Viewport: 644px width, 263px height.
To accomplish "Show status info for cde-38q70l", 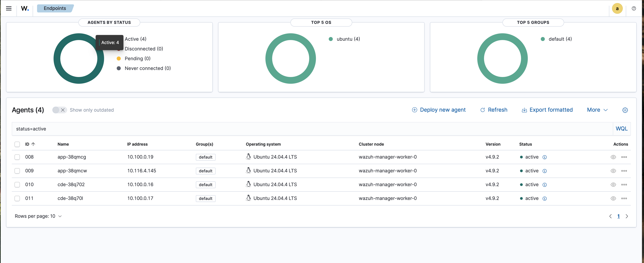I will tap(544, 199).
